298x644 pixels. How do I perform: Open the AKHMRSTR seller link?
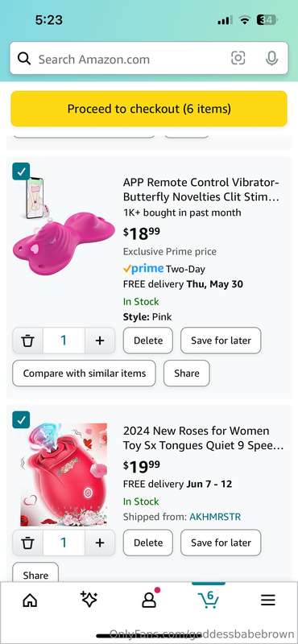pyautogui.click(x=215, y=517)
